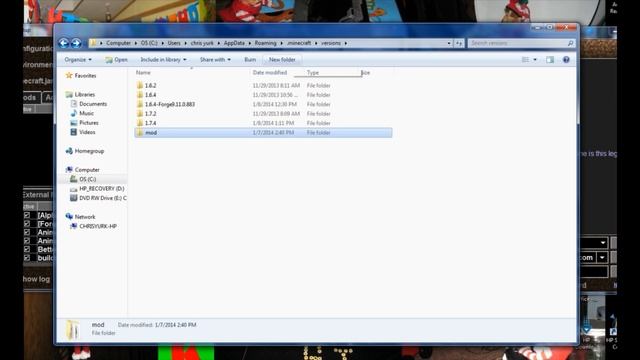Toggle sixth External mods checkbox in background window
Image resolution: width=640 pixels, height=360 pixels.
27,258
